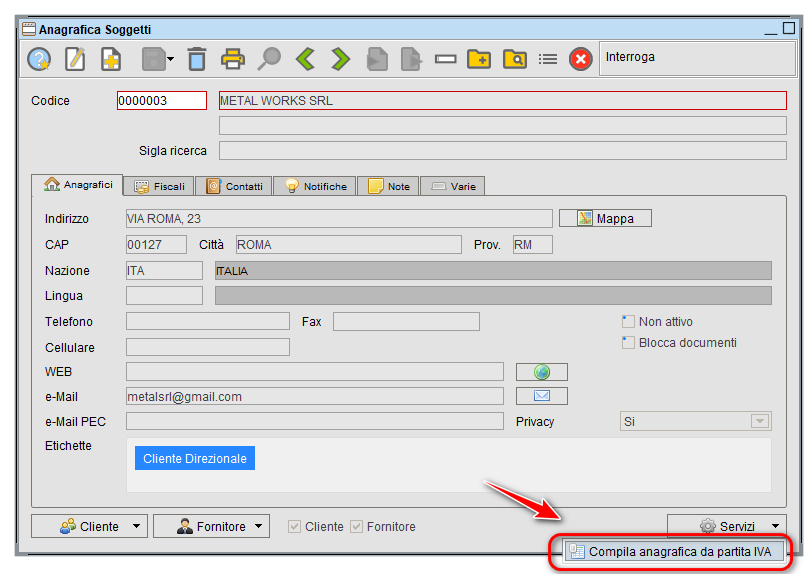Click the send email envelope icon
The image size is (809, 574).
541,397
